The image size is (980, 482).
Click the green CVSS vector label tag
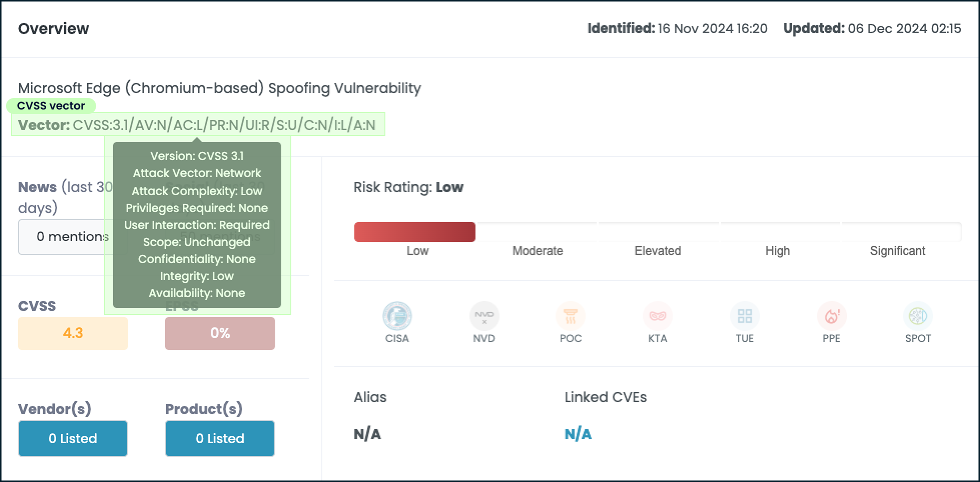coord(51,105)
